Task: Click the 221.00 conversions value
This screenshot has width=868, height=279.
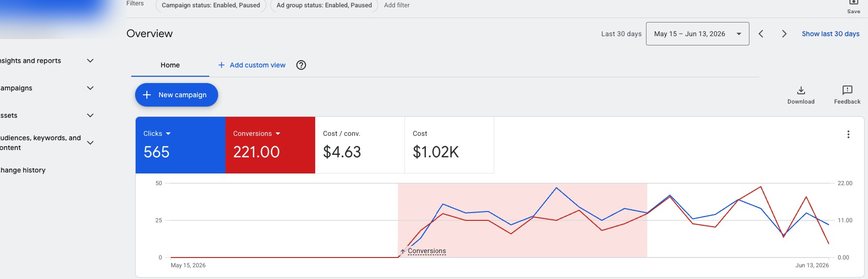Action: tap(256, 152)
